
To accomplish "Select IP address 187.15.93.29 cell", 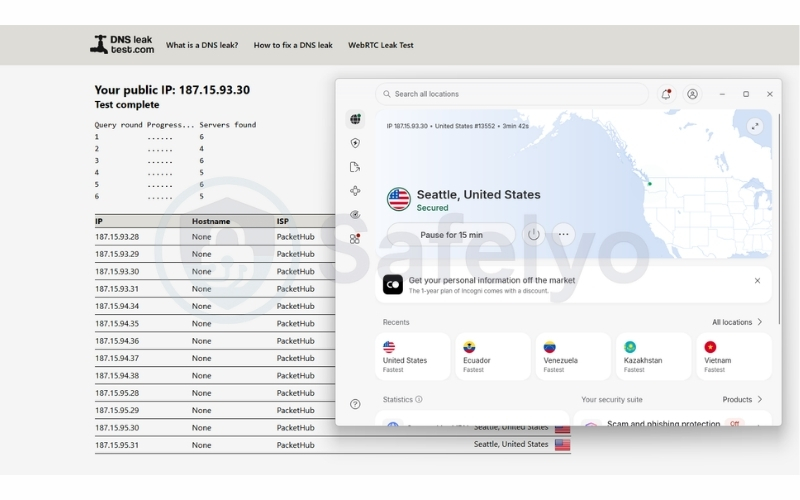I will pyautogui.click(x=117, y=254).
